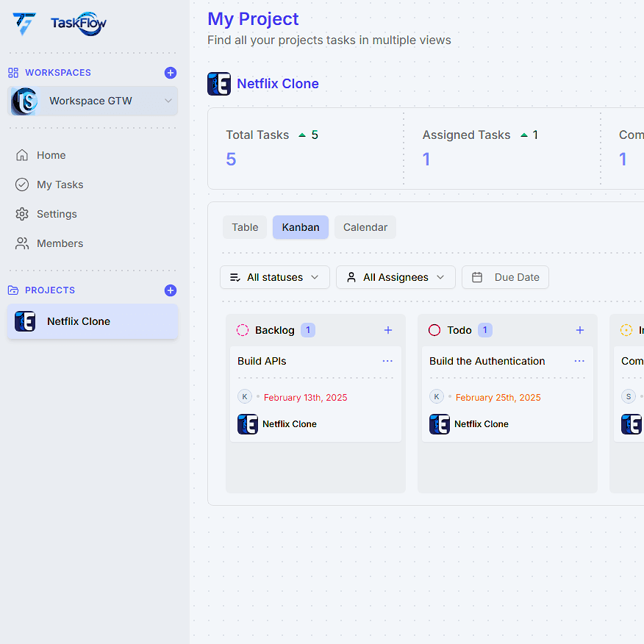644x644 pixels.
Task: Click assignee K avatar on Build APIs
Action: click(245, 397)
